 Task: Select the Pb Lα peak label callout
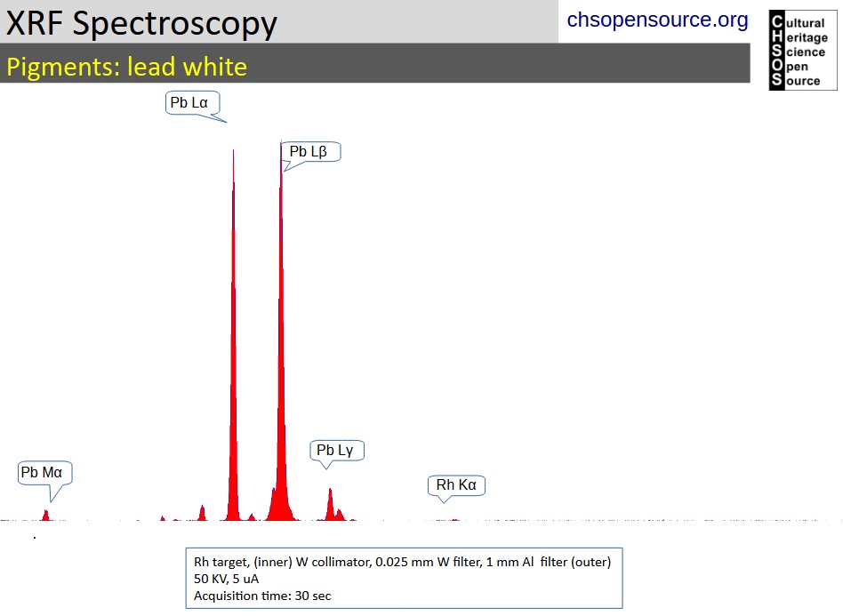[191, 103]
